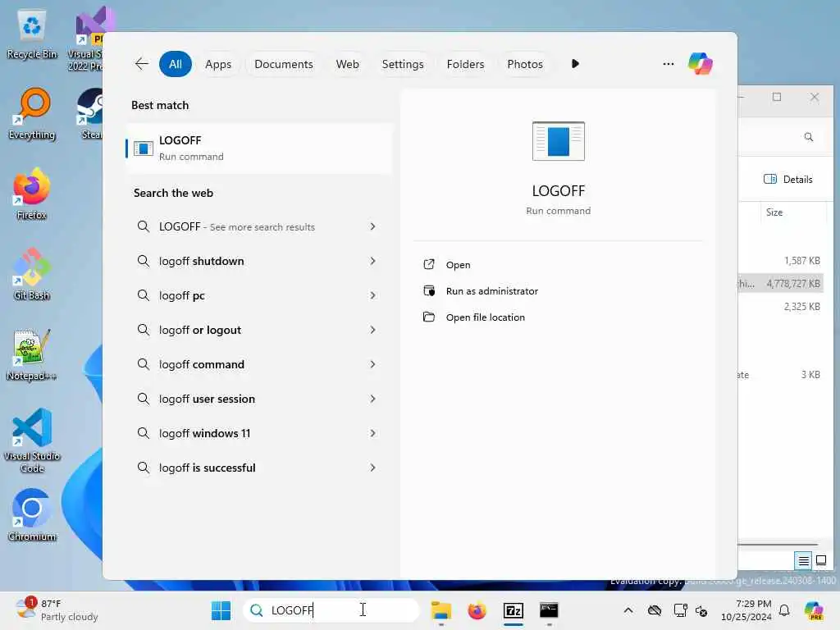
Task: Click Open in the preview pane
Action: (x=458, y=265)
